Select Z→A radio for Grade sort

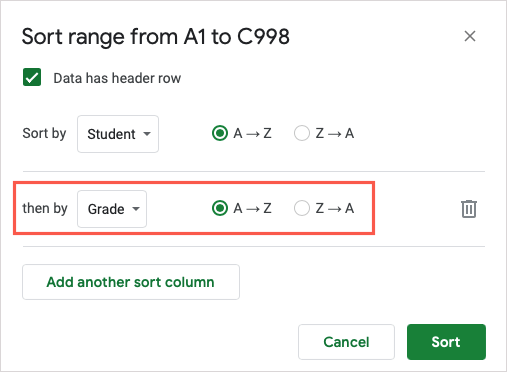coord(302,208)
